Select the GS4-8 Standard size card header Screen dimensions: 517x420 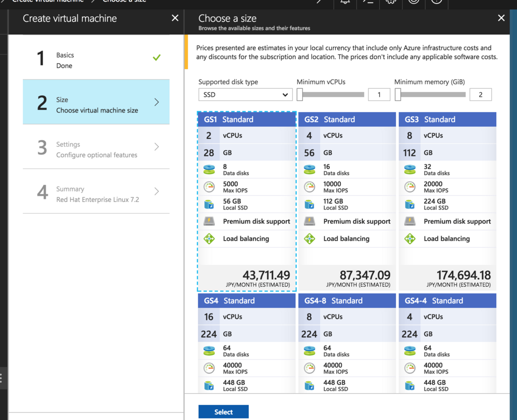click(x=347, y=301)
